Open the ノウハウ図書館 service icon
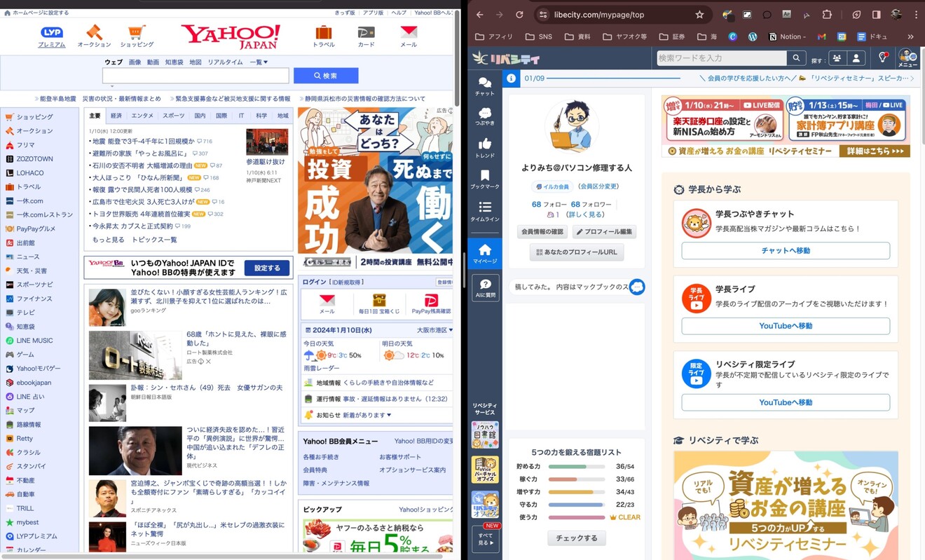This screenshot has height=560, width=925. [485, 435]
